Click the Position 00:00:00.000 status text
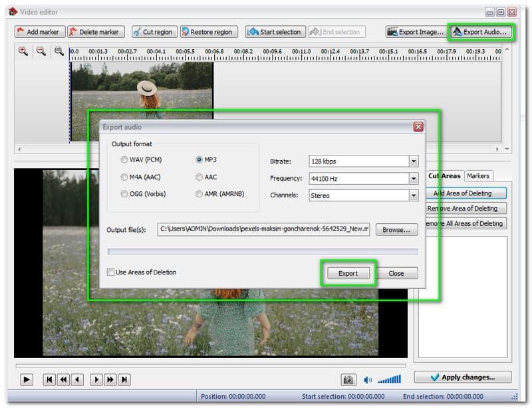Screen dimensions: 532x408 click(x=233, y=397)
